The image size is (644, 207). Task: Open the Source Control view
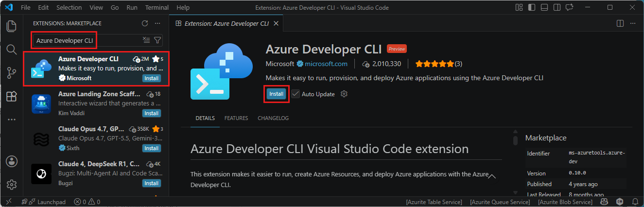(11, 73)
